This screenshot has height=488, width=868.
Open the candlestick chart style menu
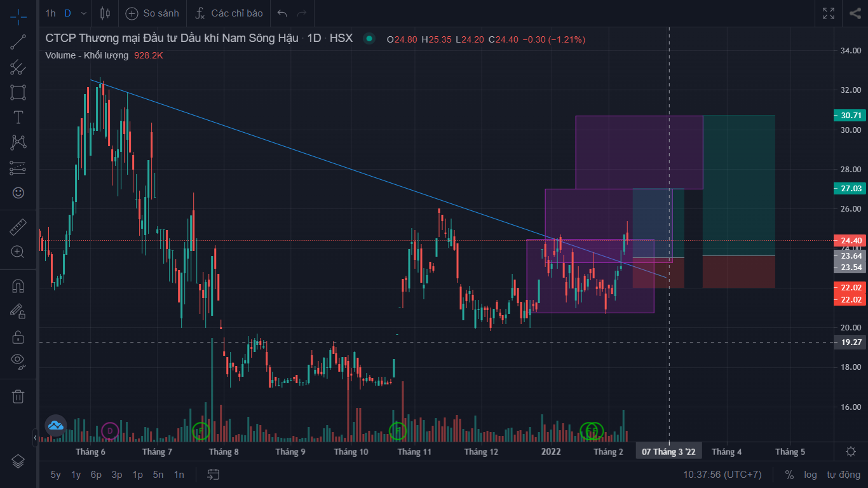coord(105,13)
